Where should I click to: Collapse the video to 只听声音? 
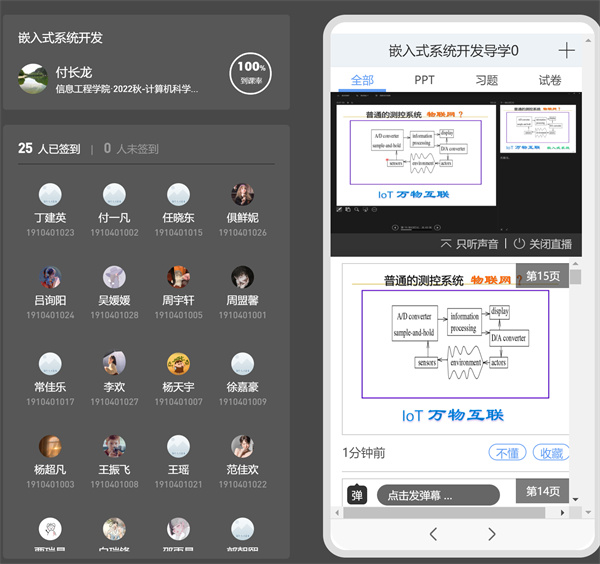469,243
